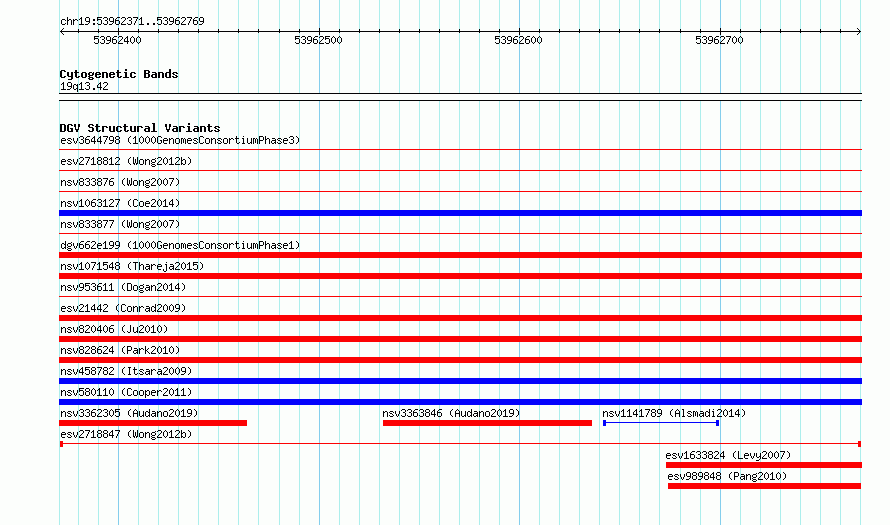Click the nsv3362305 (Audano2019) text label

tap(129, 413)
